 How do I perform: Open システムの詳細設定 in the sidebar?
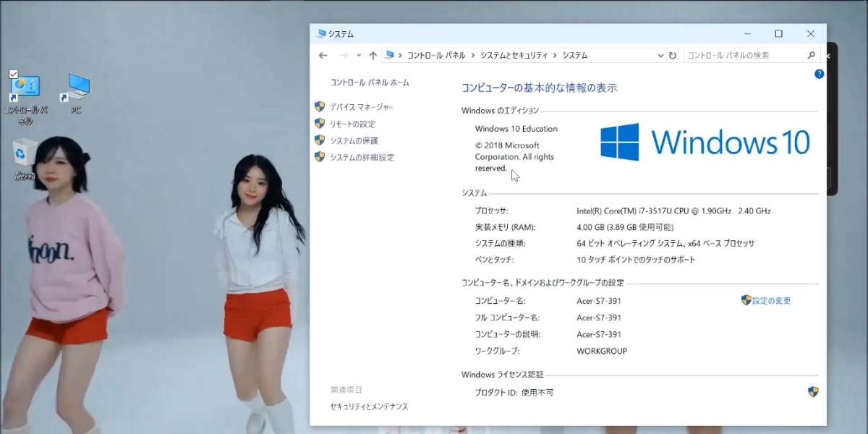click(362, 158)
